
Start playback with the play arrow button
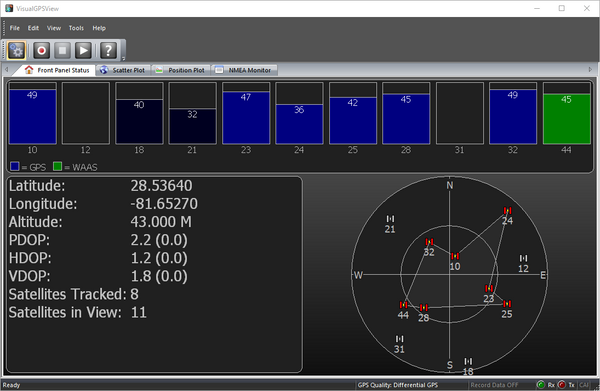[x=83, y=50]
